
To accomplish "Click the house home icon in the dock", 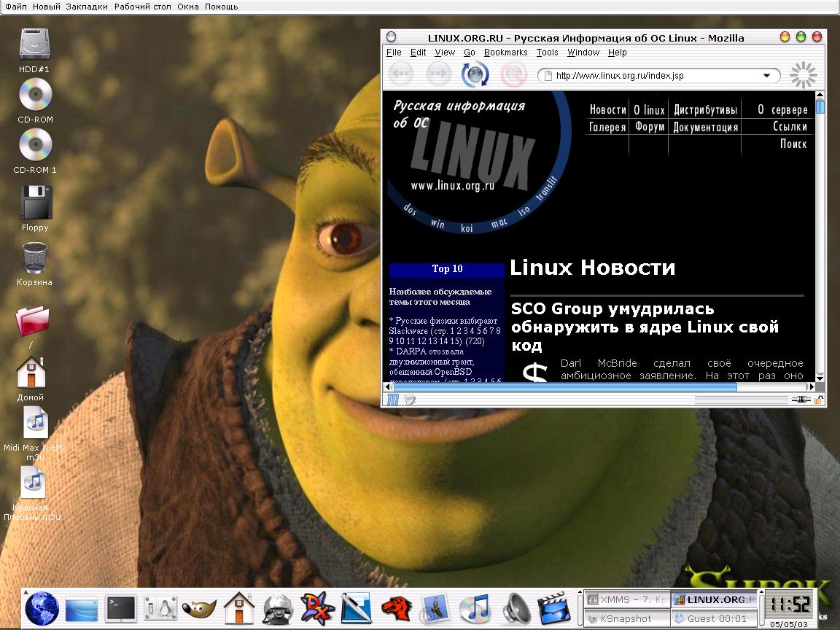I will click(239, 607).
